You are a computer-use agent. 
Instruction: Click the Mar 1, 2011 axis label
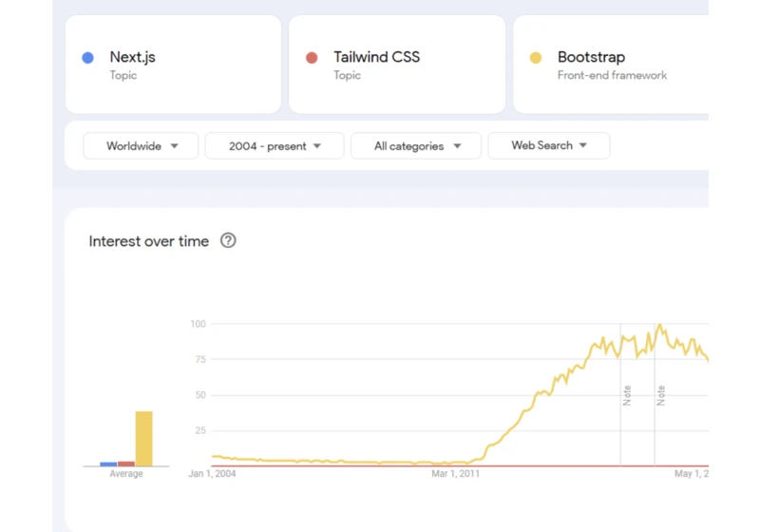coord(455,473)
